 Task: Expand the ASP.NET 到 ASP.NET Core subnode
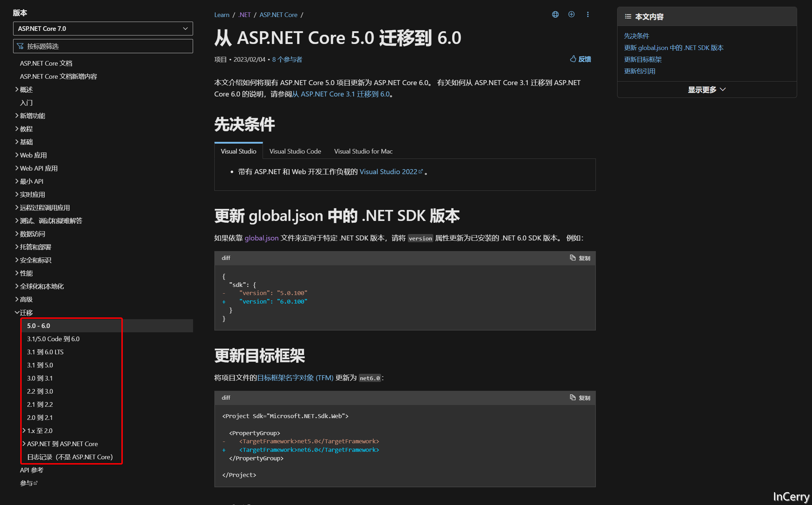(24, 444)
